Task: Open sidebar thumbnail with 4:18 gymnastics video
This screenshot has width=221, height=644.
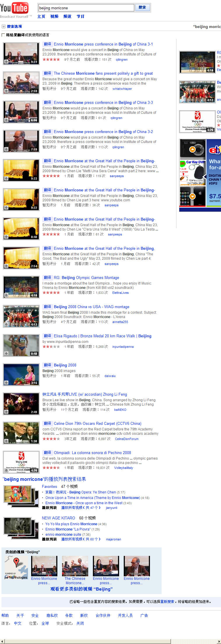Action: [197, 62]
